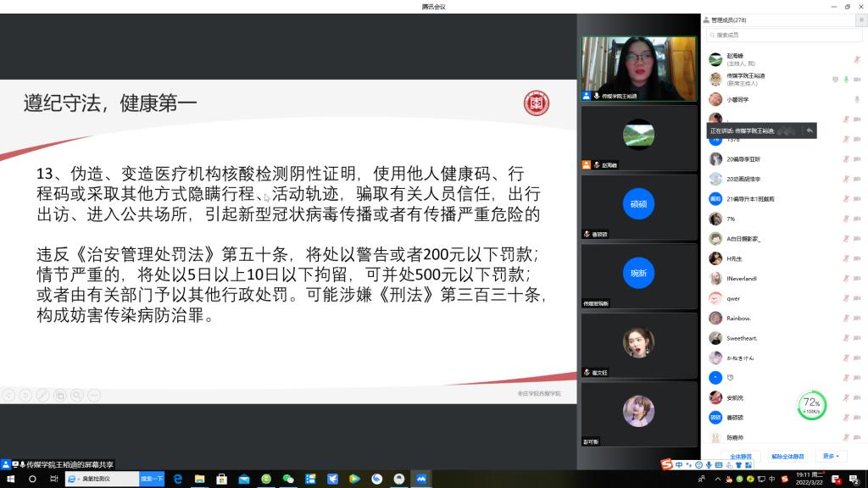
Task: Open the notification center icon
Action: pyautogui.click(x=854, y=480)
